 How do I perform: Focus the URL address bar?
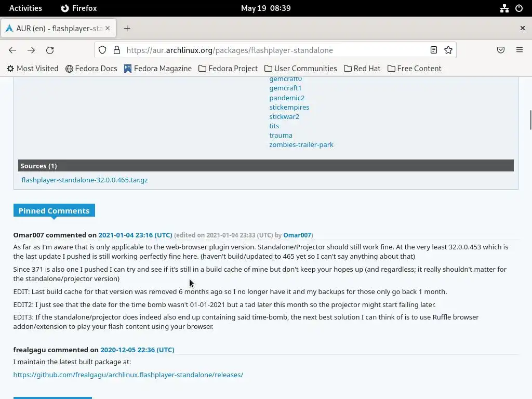(x=275, y=50)
